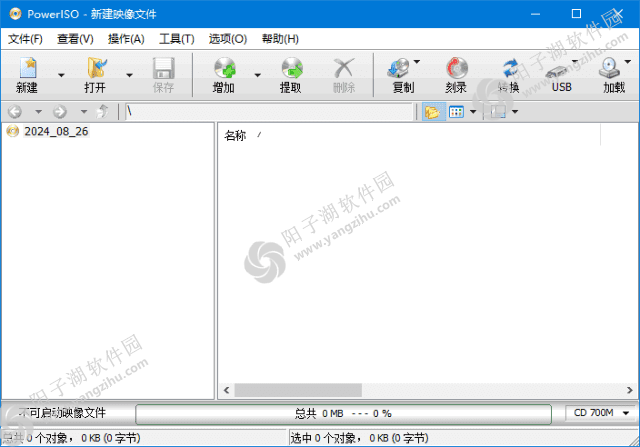Screen dimensions: 640x447
Task: Click the path address field
Action: click(269, 111)
